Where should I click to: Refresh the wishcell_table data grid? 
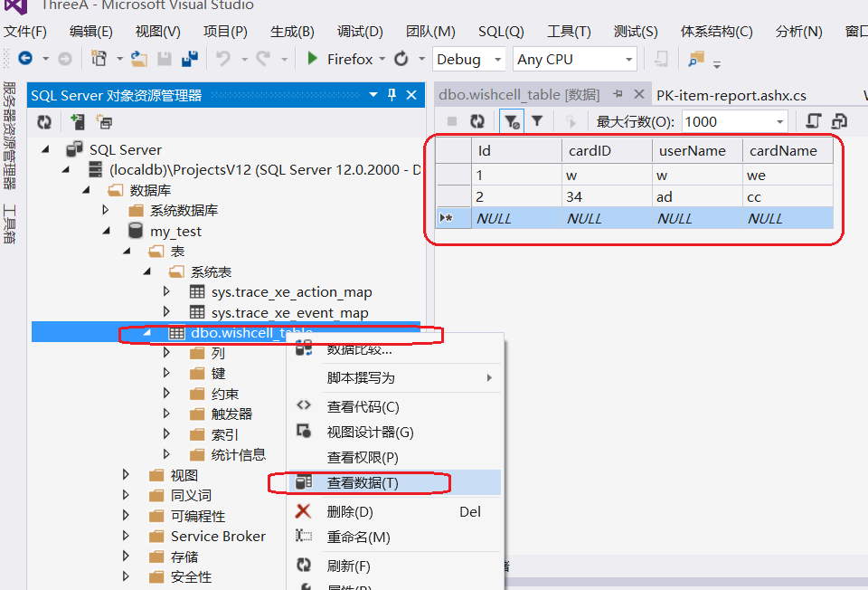point(477,121)
